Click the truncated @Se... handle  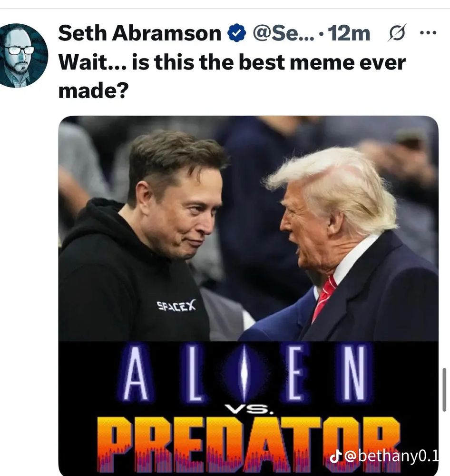(283, 33)
